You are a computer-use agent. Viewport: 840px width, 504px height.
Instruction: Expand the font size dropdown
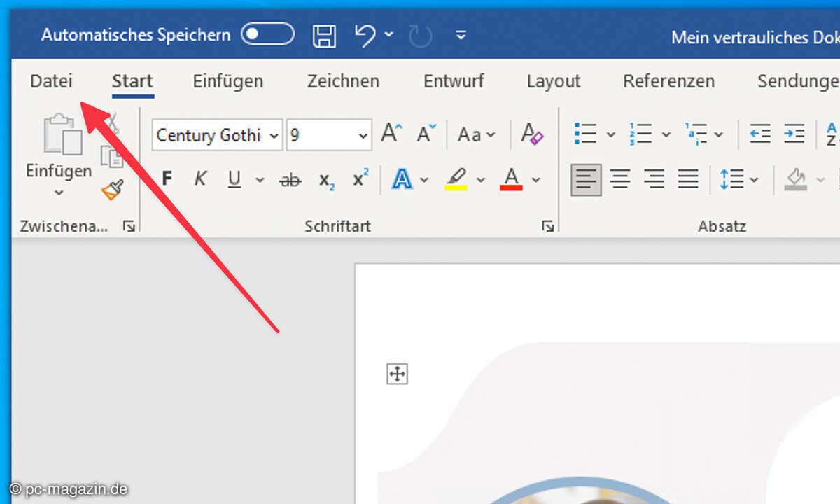click(x=363, y=135)
